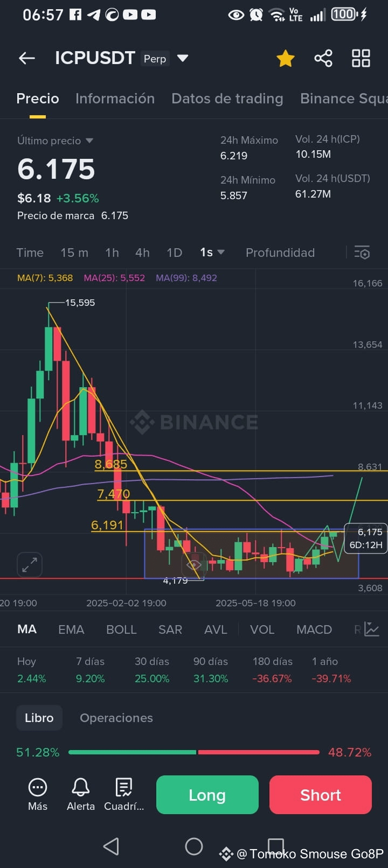This screenshot has height=868, width=388.
Task: Select the 1D interval
Action: click(174, 253)
